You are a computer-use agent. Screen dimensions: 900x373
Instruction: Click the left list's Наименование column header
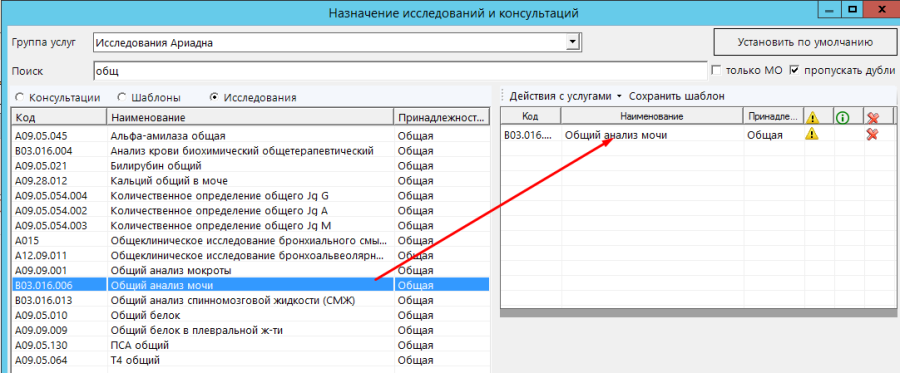tap(250, 117)
